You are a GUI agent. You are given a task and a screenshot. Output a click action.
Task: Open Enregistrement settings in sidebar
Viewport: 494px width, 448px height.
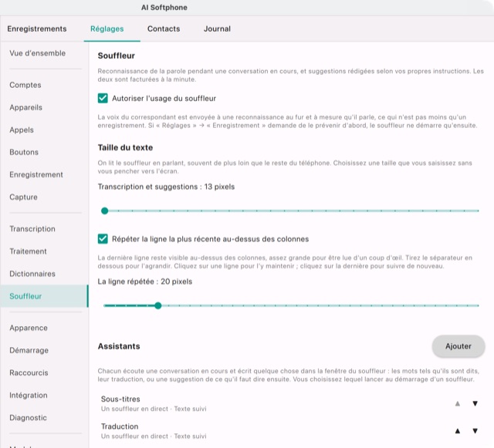pos(44,174)
